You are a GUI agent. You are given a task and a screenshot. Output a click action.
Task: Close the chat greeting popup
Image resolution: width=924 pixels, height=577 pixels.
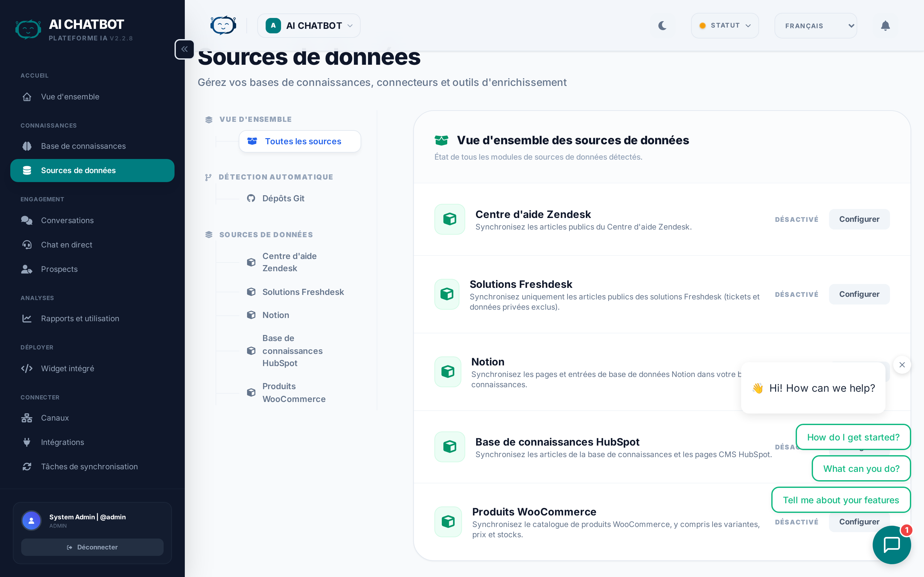[902, 365]
